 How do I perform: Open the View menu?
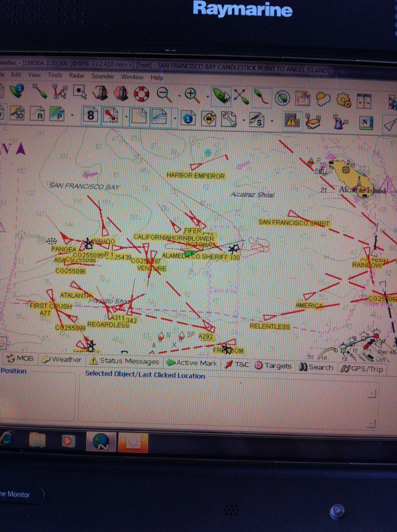[34, 75]
